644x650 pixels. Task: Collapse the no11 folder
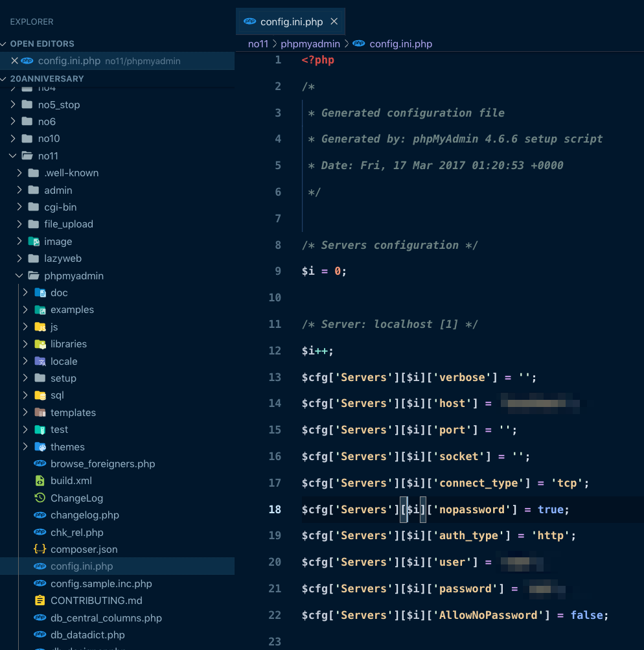(13, 156)
